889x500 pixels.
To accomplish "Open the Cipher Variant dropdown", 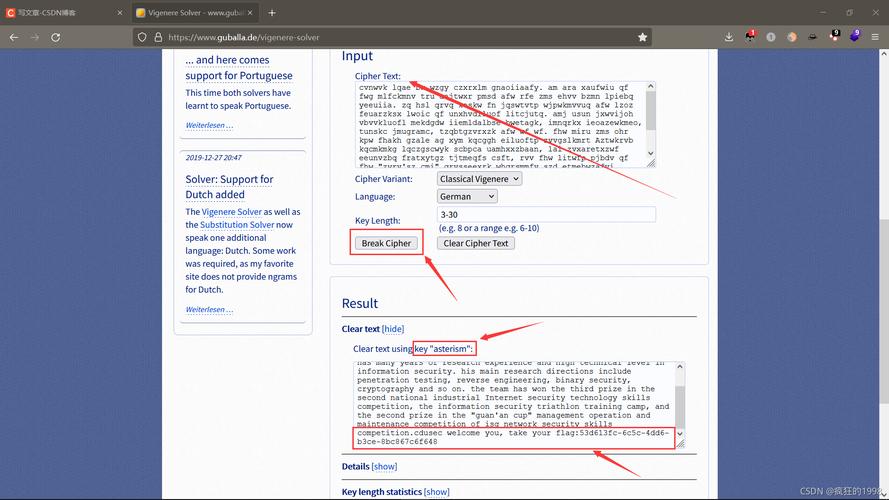I will pos(480,178).
